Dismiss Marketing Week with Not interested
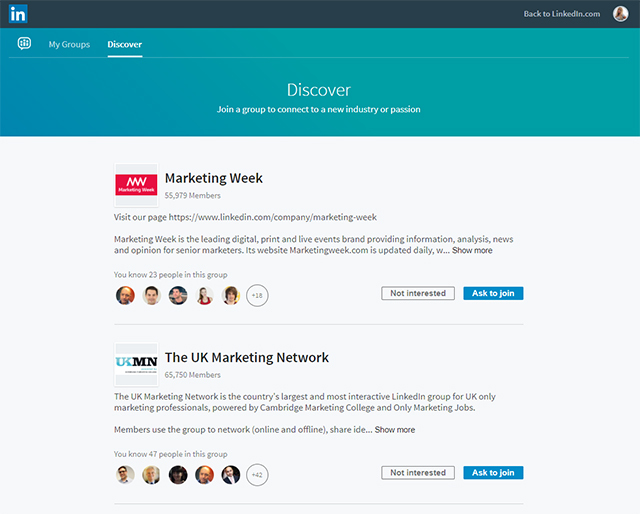 [x=418, y=293]
